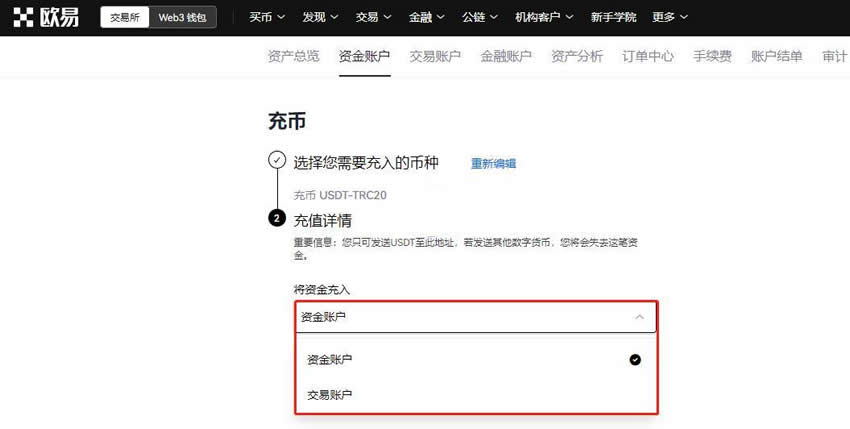Expand the 发现 navigation menu
This screenshot has height=429, width=850.
320,17
